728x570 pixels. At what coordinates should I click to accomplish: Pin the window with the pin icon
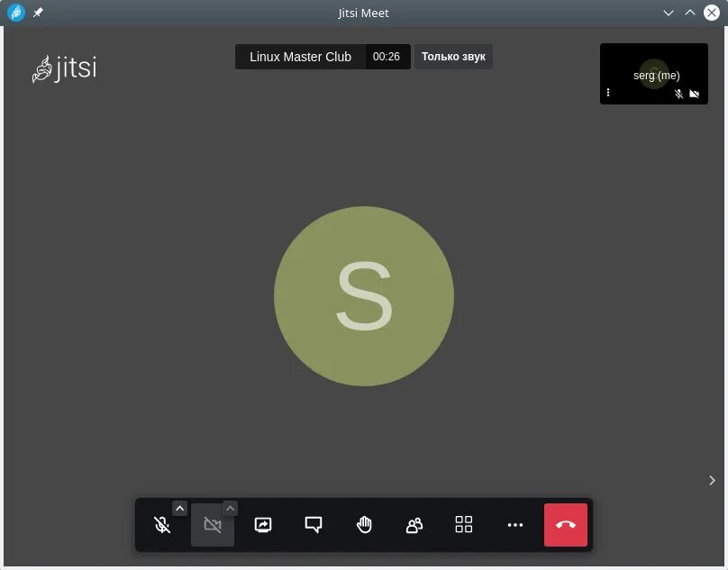[38, 13]
